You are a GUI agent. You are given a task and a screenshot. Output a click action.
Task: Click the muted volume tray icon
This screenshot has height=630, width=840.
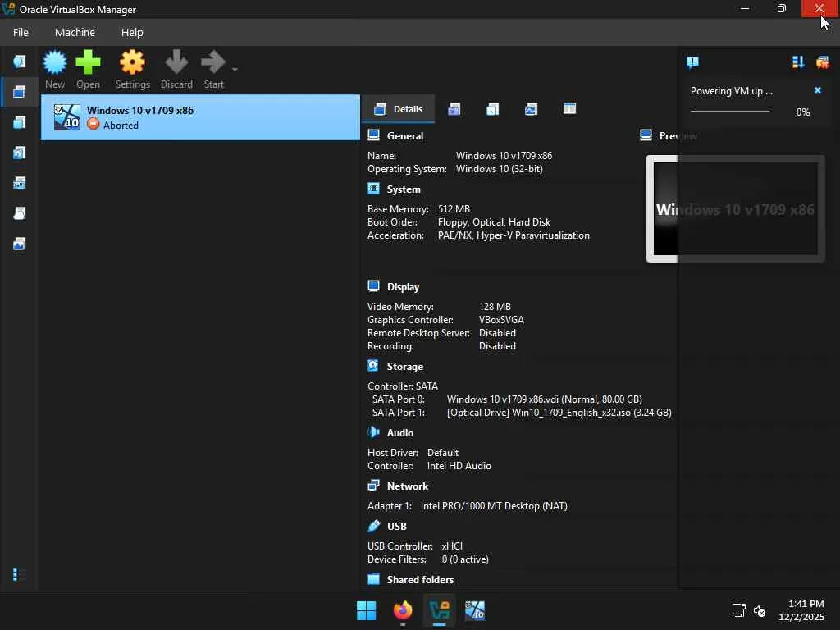[x=759, y=610]
